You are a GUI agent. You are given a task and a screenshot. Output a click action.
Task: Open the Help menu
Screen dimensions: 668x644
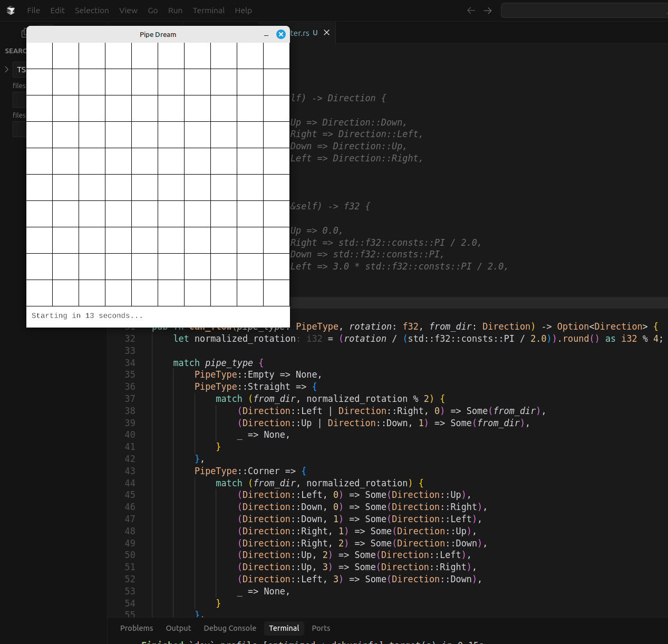tap(243, 11)
